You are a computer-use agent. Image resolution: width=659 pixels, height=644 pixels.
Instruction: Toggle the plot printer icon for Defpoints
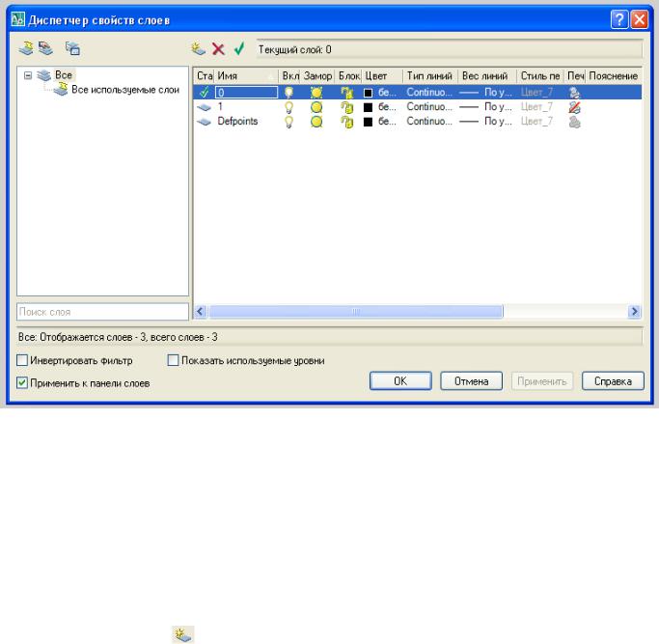point(574,122)
